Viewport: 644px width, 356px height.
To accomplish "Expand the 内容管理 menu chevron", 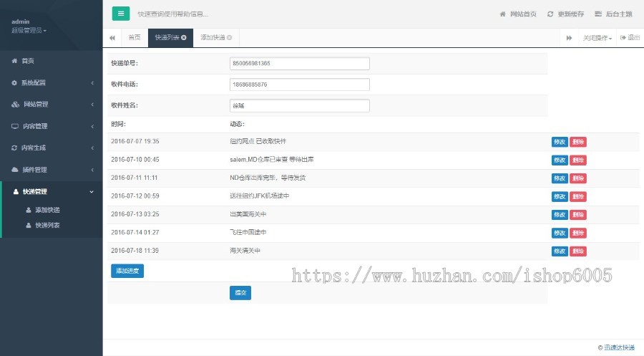I will point(92,126).
